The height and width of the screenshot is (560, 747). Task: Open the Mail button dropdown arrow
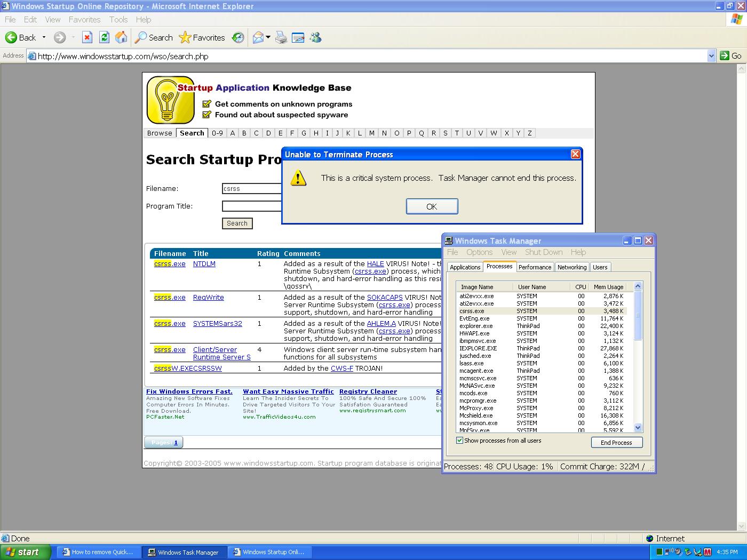[268, 37]
